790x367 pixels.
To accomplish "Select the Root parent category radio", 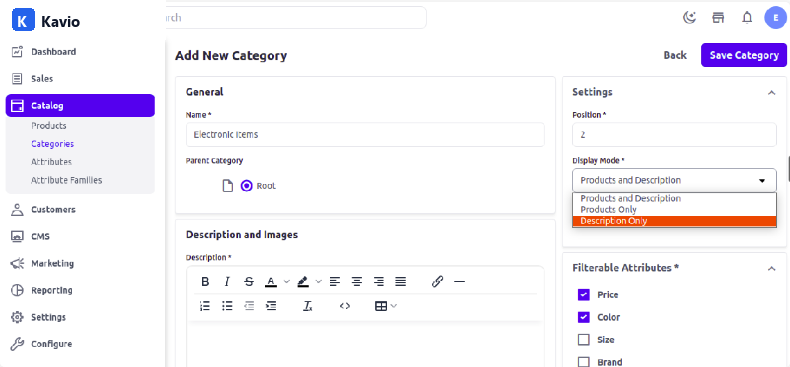I will pyautogui.click(x=246, y=186).
